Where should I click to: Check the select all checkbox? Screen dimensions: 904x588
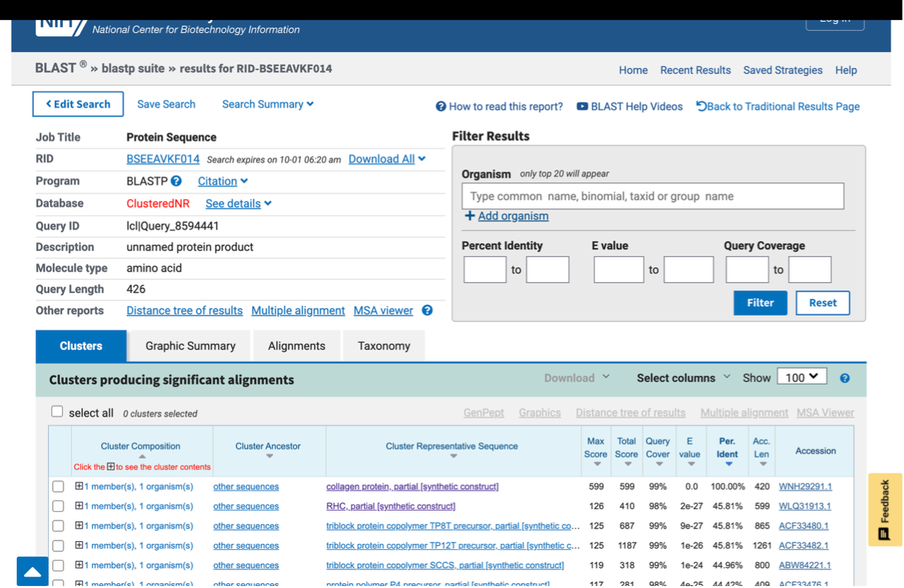tap(57, 412)
